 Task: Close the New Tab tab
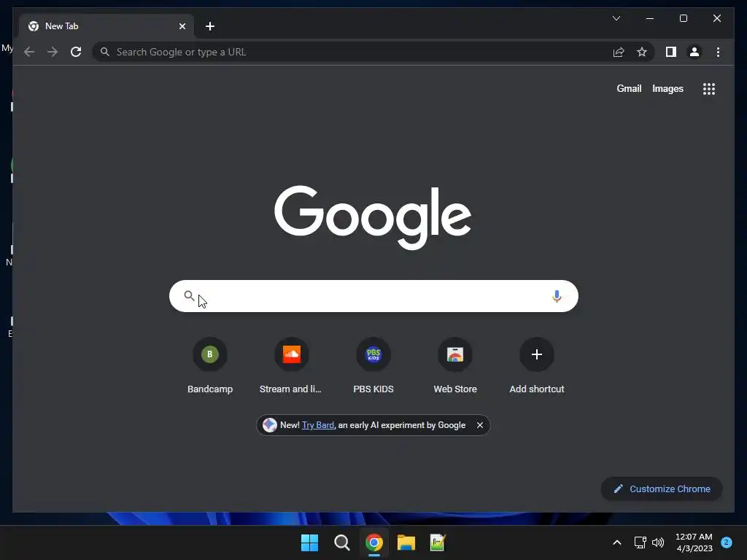[x=182, y=26]
